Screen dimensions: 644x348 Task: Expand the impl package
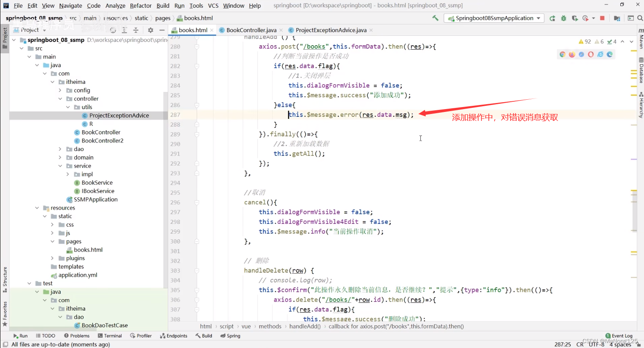[68, 174]
